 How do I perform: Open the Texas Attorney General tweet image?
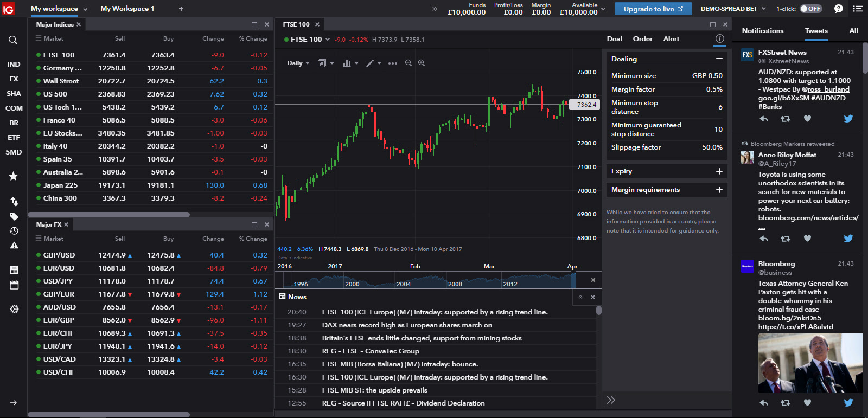(810, 363)
